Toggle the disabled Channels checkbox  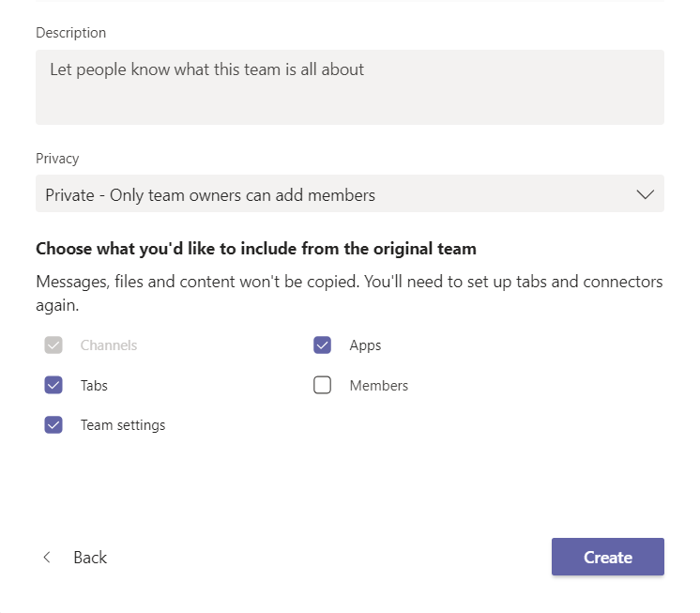pos(53,345)
